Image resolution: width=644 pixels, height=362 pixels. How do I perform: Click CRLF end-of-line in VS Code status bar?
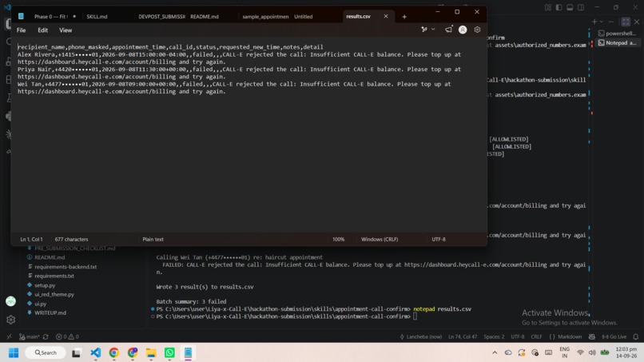pyautogui.click(x=536, y=336)
